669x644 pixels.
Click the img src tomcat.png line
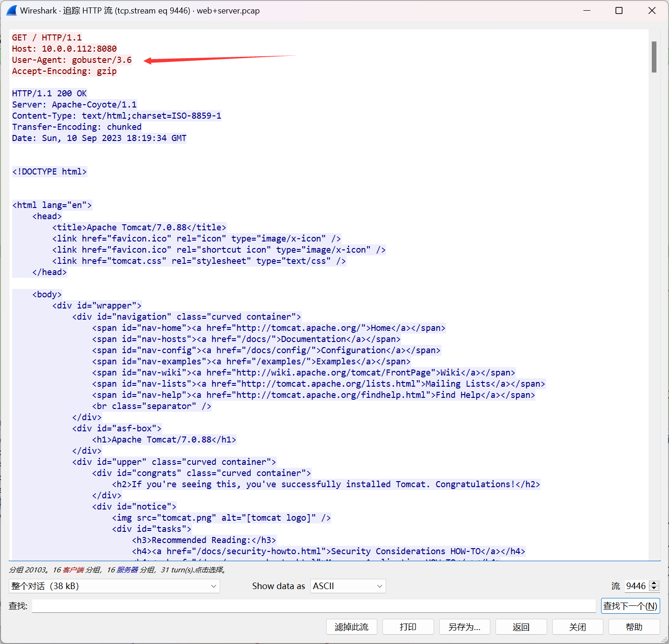(x=221, y=517)
